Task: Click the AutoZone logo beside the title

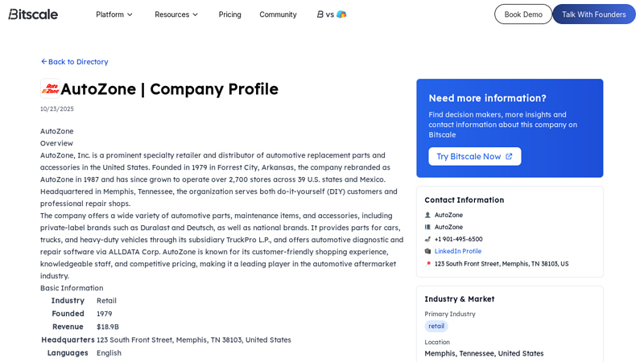Action: pyautogui.click(x=51, y=88)
